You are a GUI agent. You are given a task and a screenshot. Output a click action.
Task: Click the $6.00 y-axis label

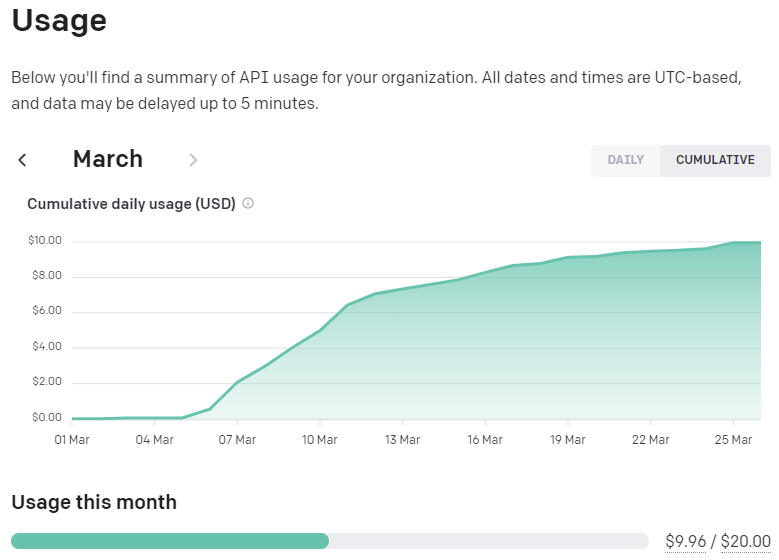point(47,311)
